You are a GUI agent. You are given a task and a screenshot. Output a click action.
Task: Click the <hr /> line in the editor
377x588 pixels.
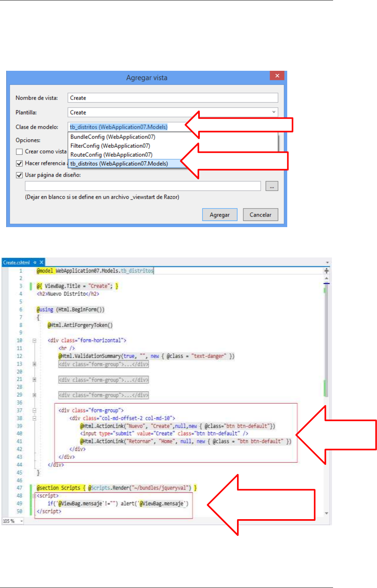[x=66, y=348]
